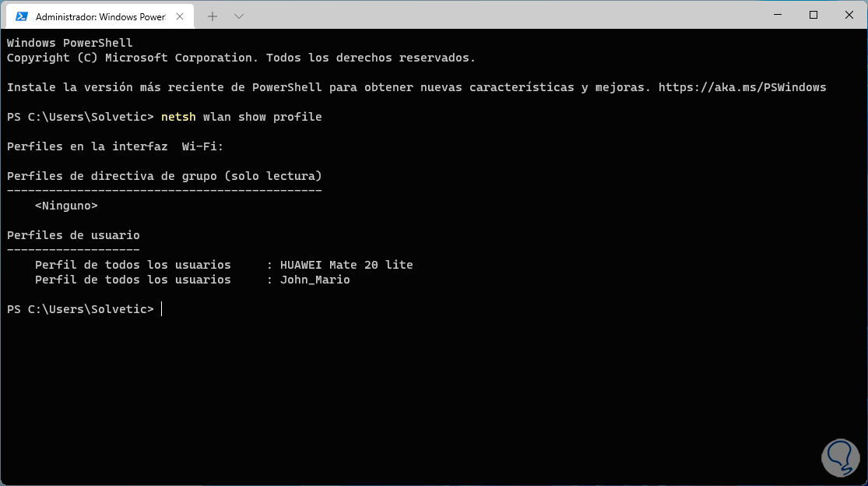Select the Administrador: Windows PowerShell tab

100,16
